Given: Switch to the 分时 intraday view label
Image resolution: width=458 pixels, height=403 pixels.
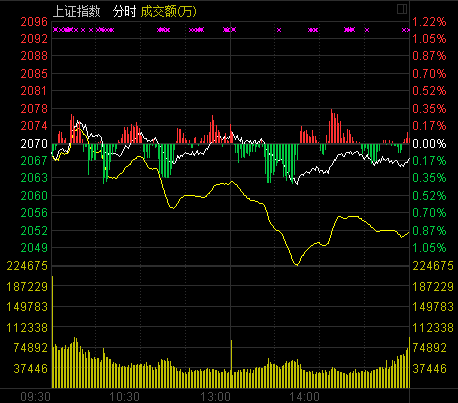Looking at the screenshot, I should coord(124,11).
